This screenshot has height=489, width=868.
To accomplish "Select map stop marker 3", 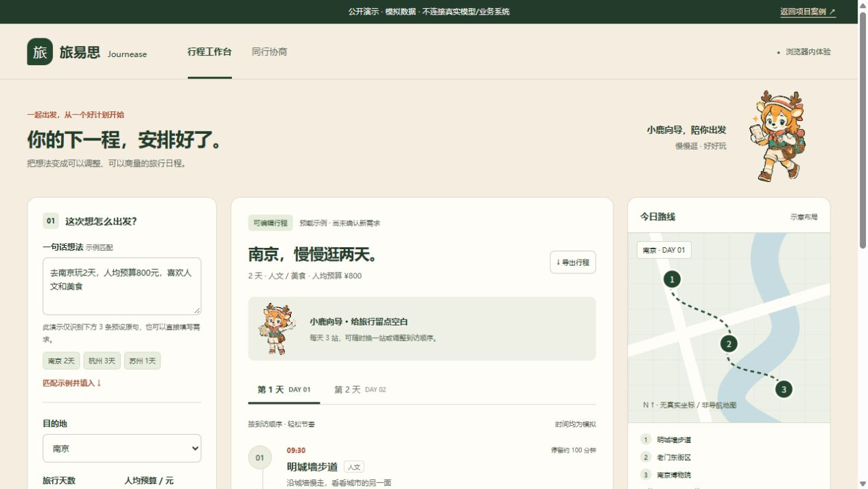I will pos(784,389).
